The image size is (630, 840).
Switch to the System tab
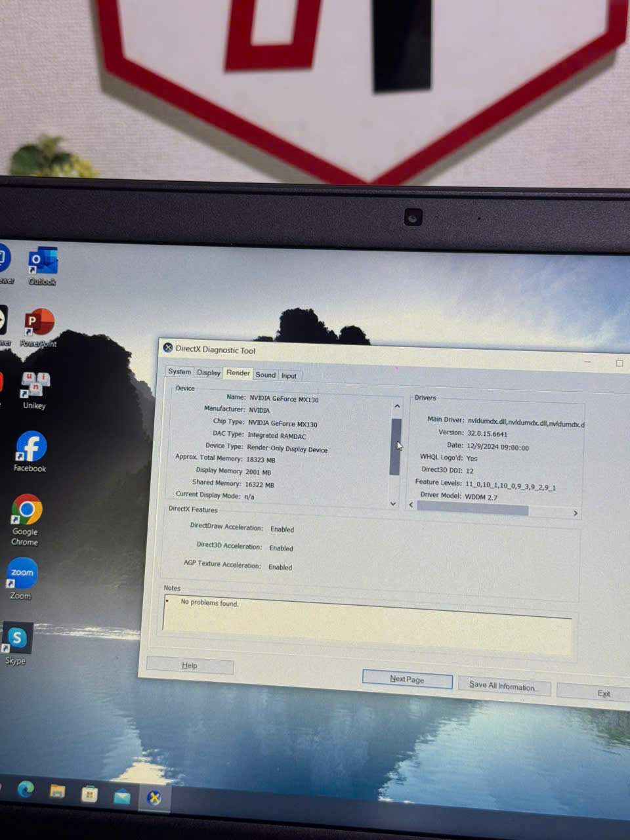click(180, 371)
